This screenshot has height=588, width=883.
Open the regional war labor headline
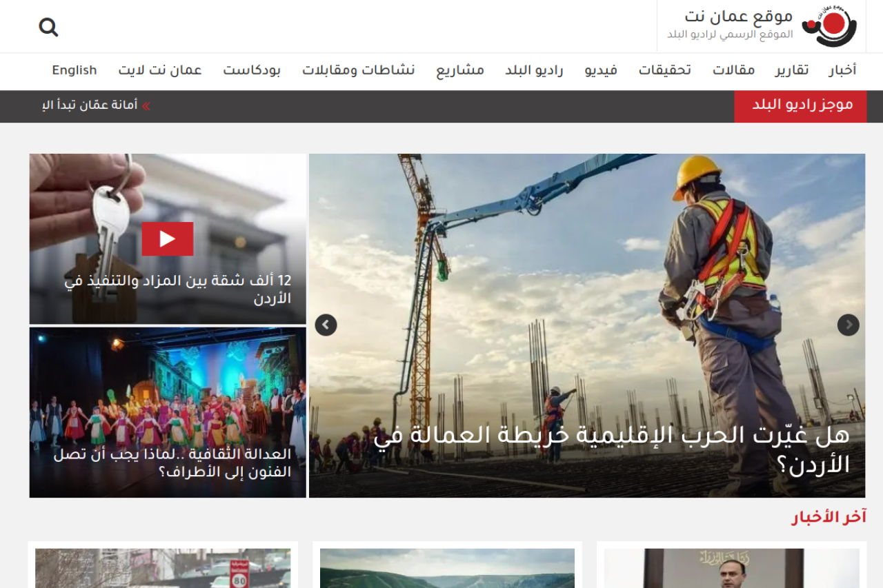pyautogui.click(x=611, y=449)
